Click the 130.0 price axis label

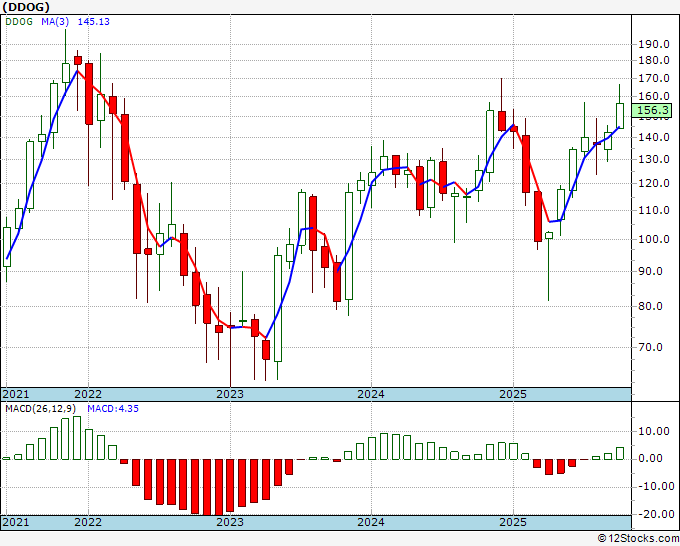pos(654,159)
